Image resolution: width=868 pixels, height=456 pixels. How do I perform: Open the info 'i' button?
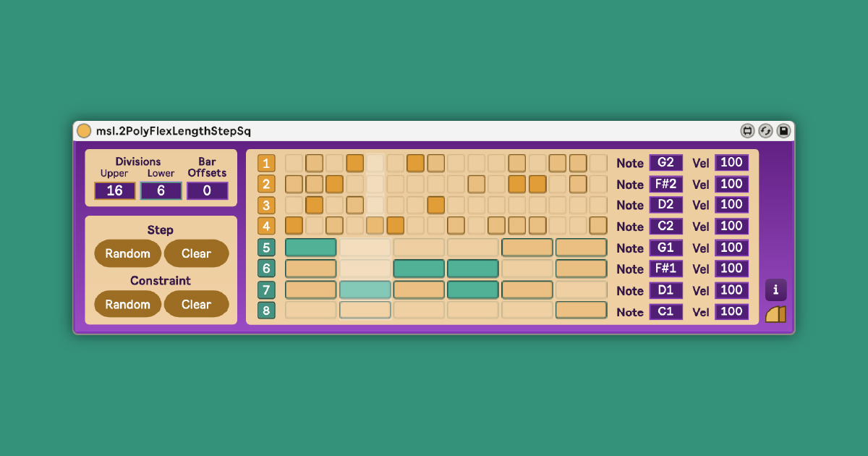click(775, 290)
